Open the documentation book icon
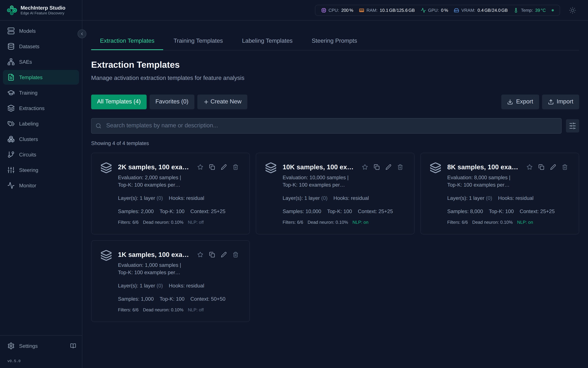Viewport: 588px width, 368px height. (73, 346)
